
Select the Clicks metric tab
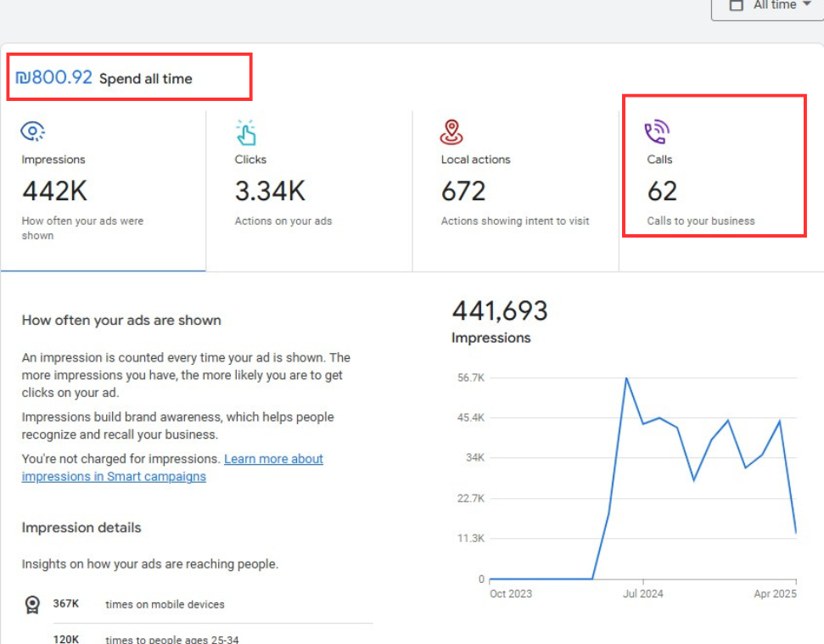[310, 192]
